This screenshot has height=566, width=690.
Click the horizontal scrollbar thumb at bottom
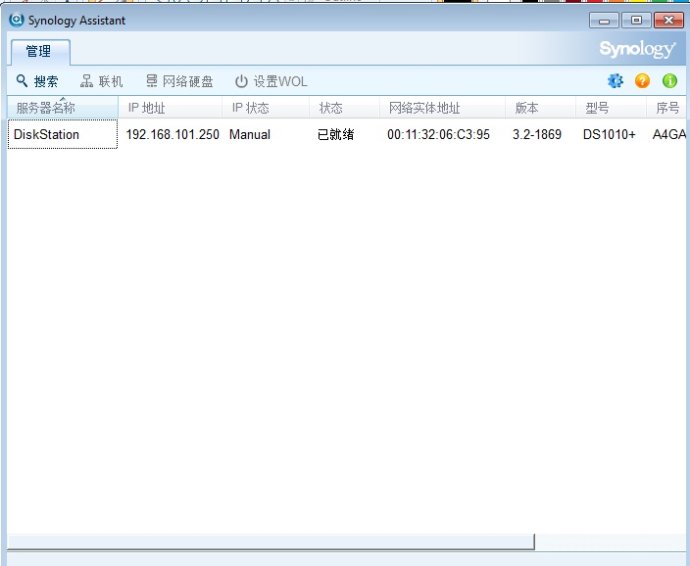click(271, 542)
